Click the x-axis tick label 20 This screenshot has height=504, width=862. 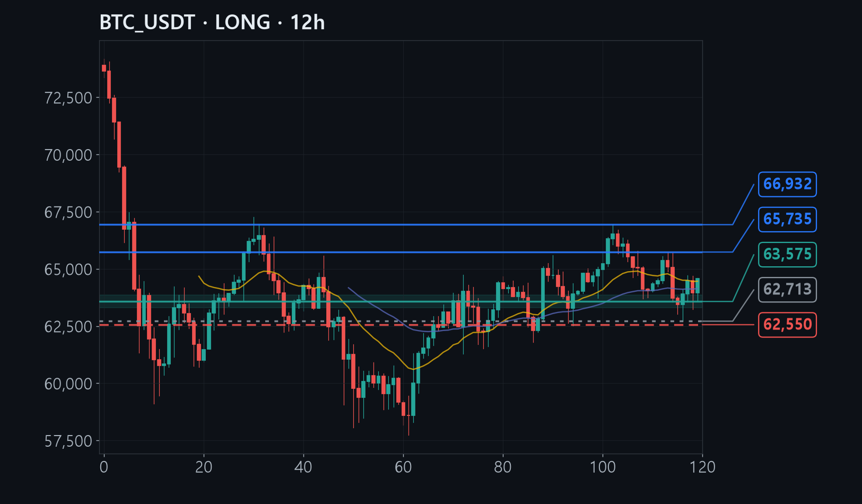coord(204,467)
